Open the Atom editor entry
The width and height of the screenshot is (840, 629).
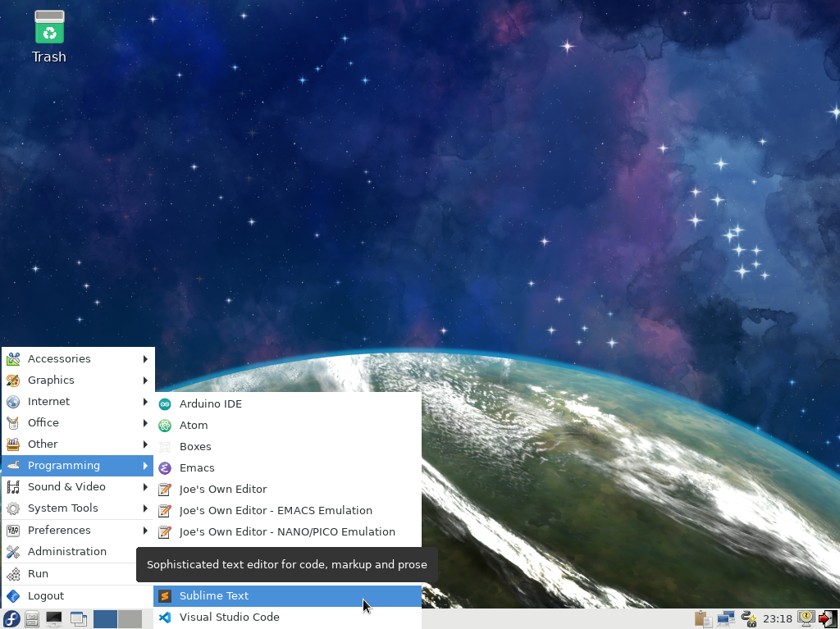[x=288, y=426]
